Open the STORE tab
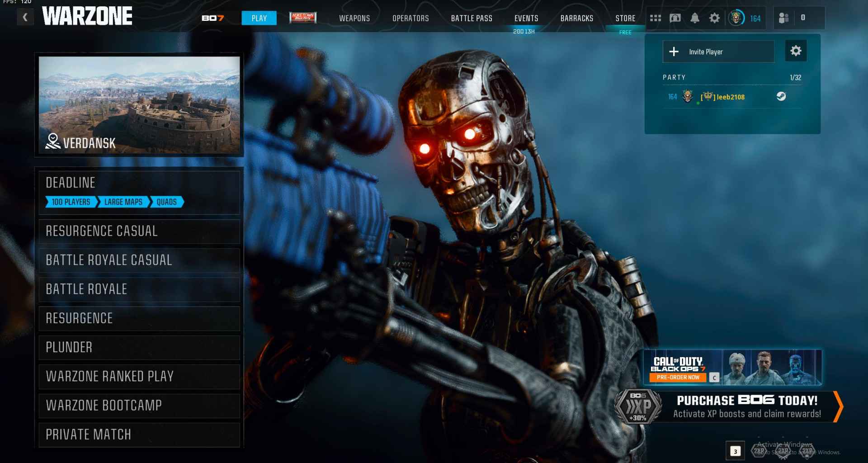The width and height of the screenshot is (868, 463). point(625,18)
